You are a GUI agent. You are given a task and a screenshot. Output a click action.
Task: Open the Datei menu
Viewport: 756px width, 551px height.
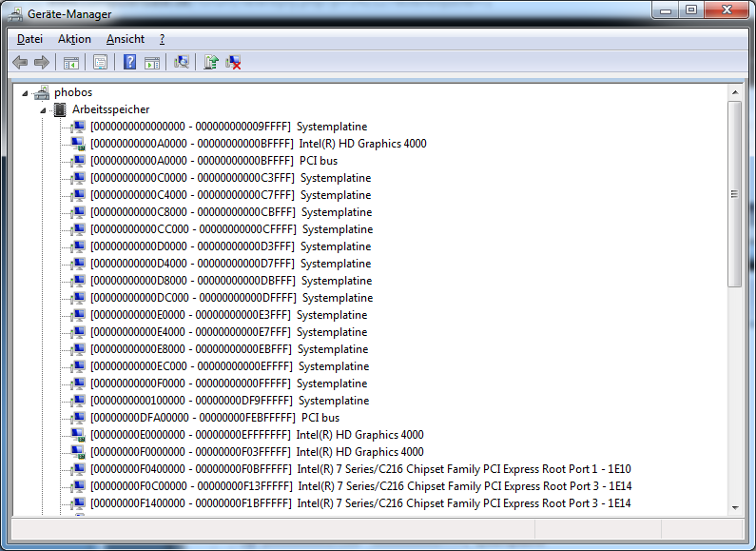tap(29, 39)
